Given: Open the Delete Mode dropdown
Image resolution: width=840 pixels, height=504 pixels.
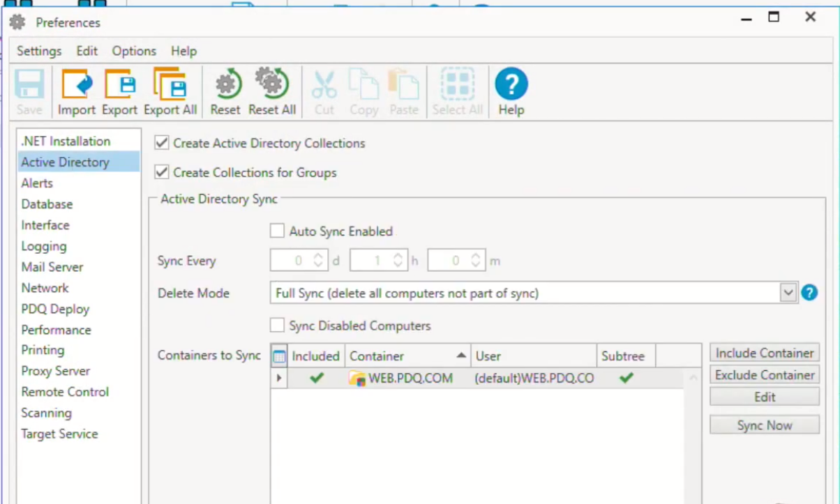Looking at the screenshot, I should click(x=788, y=293).
